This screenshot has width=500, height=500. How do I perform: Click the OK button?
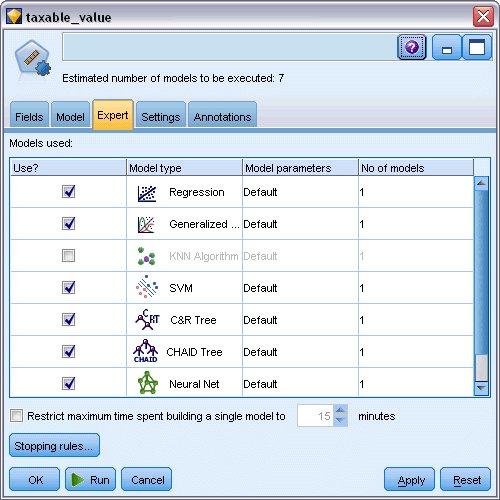35,479
